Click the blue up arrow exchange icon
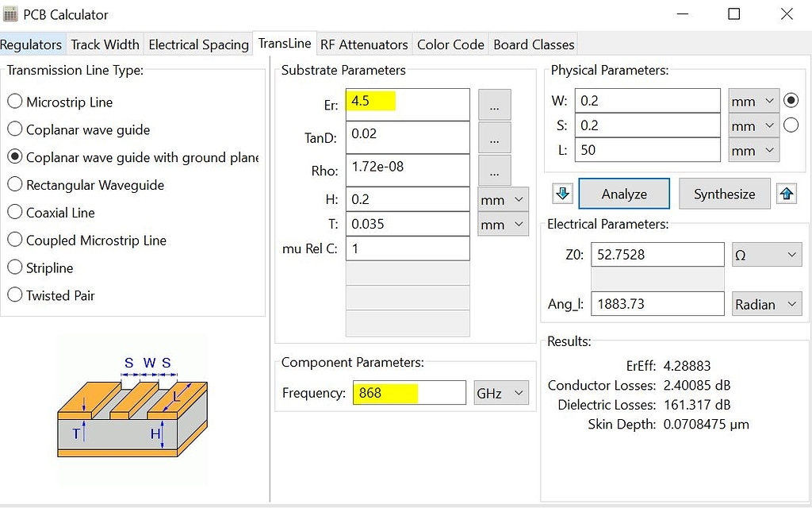The image size is (812, 508). coord(786,193)
